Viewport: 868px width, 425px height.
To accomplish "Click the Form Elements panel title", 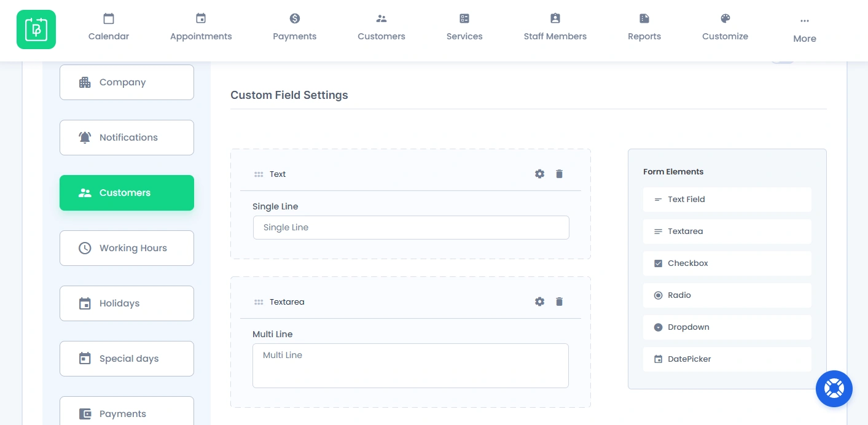I will click(673, 172).
